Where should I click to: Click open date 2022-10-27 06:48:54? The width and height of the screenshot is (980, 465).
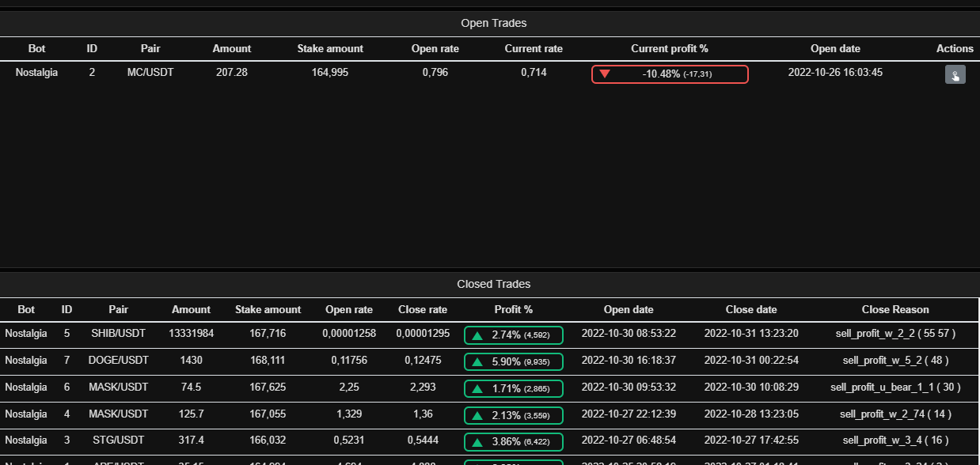pyautogui.click(x=629, y=440)
